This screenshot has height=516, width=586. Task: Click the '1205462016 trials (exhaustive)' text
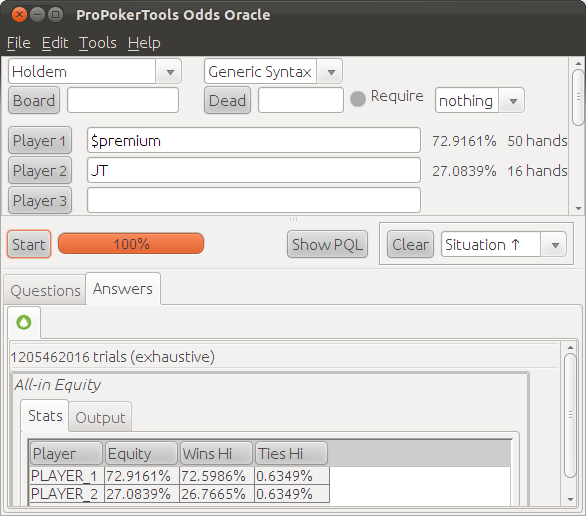click(112, 356)
